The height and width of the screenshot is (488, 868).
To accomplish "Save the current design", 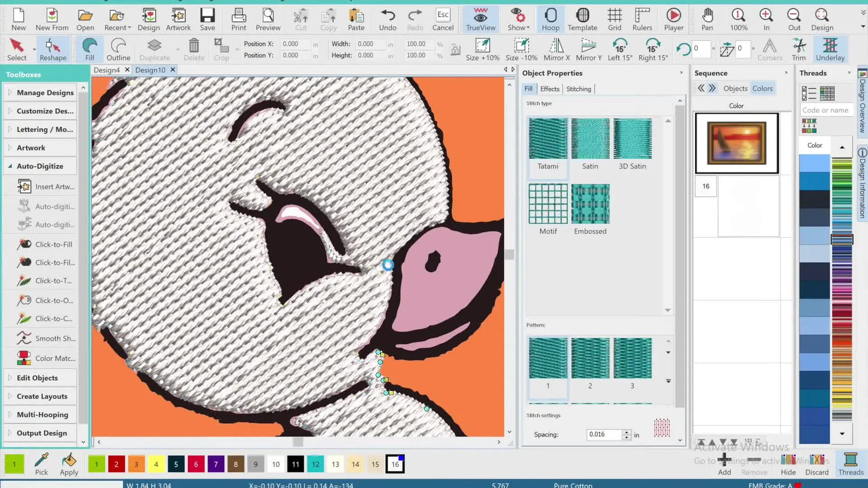I will coord(207,20).
